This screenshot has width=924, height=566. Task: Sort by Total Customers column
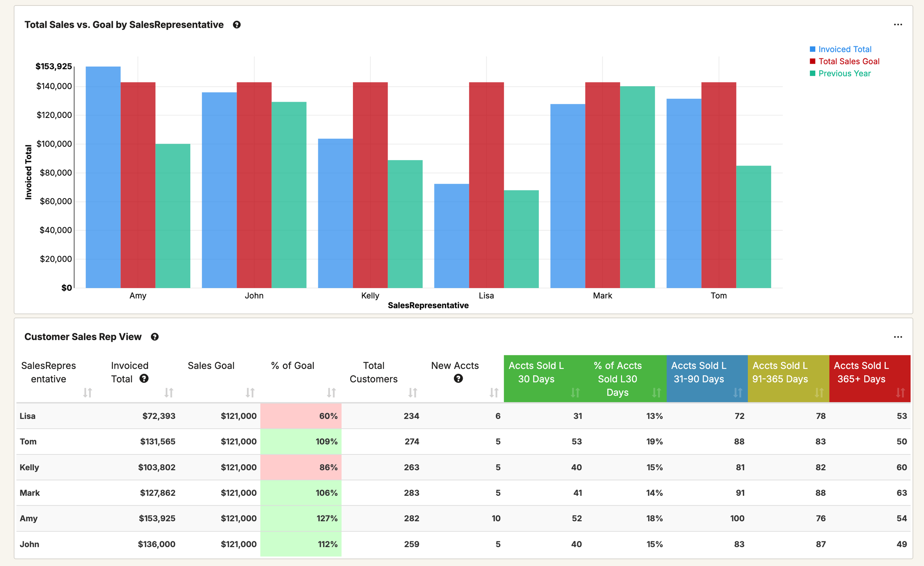[412, 393]
